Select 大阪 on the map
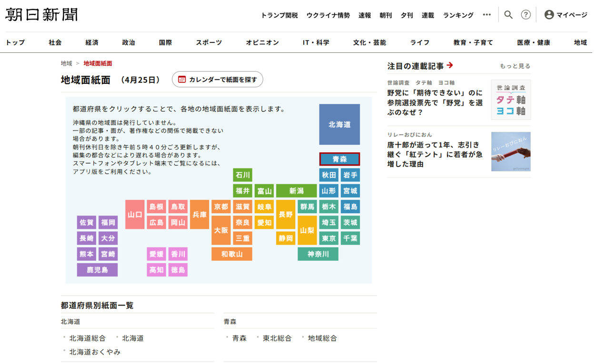The width and height of the screenshot is (596, 364). click(223, 231)
